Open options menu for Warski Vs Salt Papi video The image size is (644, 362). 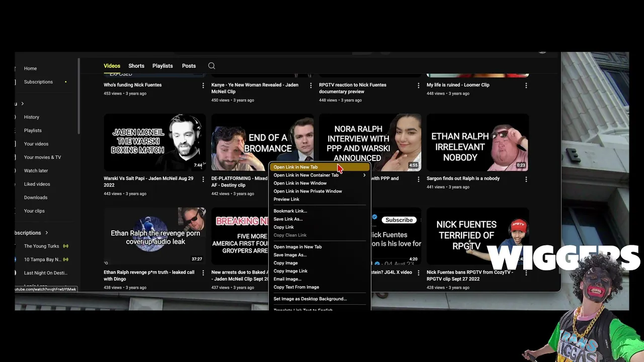[x=203, y=179]
